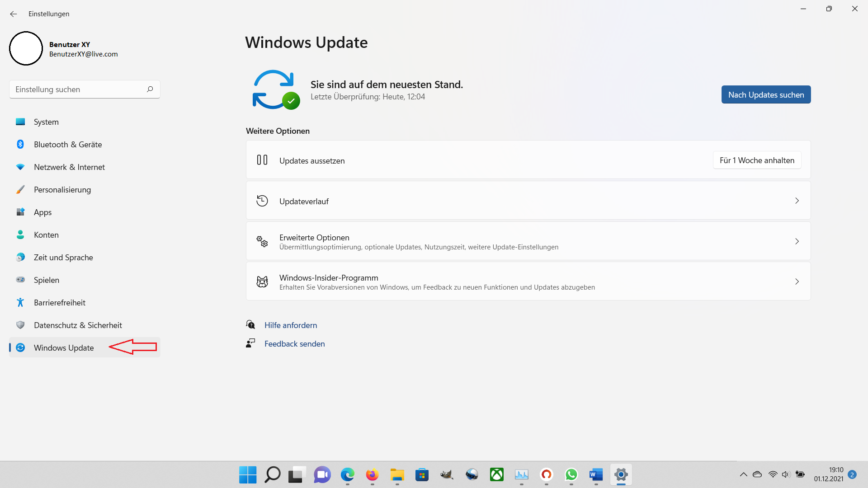The width and height of the screenshot is (868, 488).
Task: Click the Zeit und Sprache globe icon
Action: click(20, 257)
